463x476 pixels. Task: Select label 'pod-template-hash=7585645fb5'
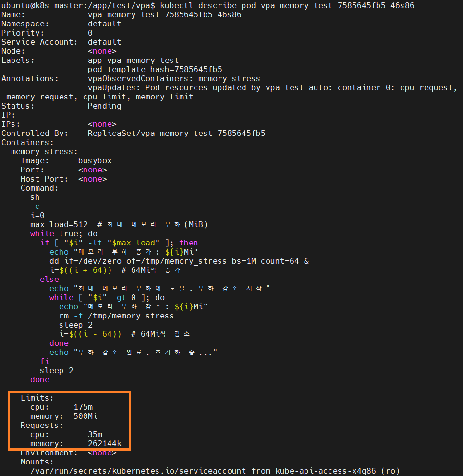[x=155, y=69]
